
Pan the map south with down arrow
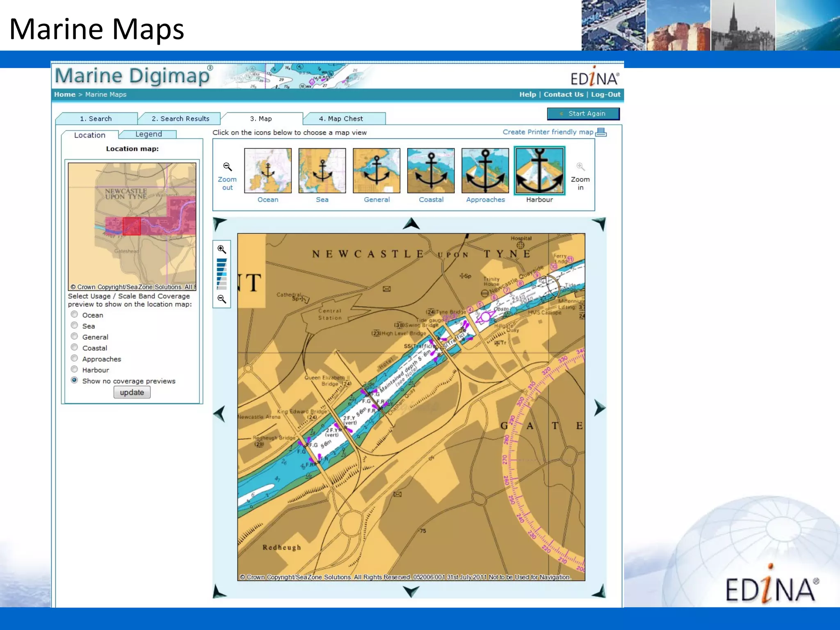coord(411,591)
